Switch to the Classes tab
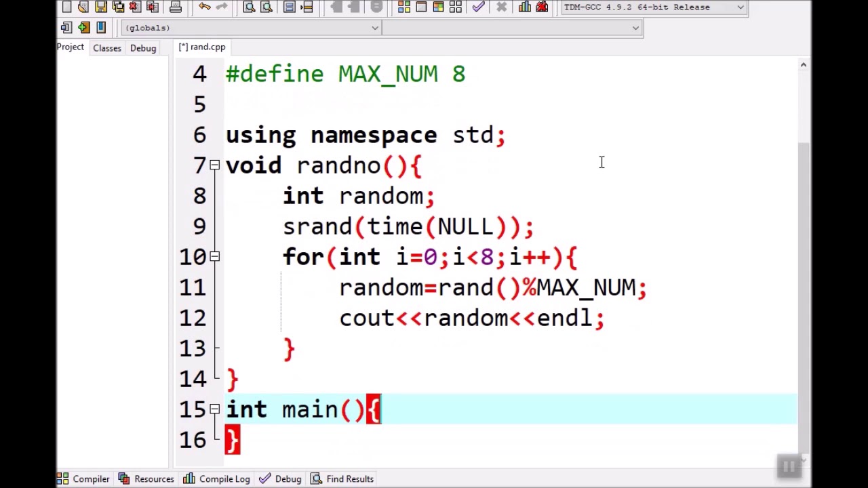The width and height of the screenshot is (868, 488). pyautogui.click(x=107, y=48)
